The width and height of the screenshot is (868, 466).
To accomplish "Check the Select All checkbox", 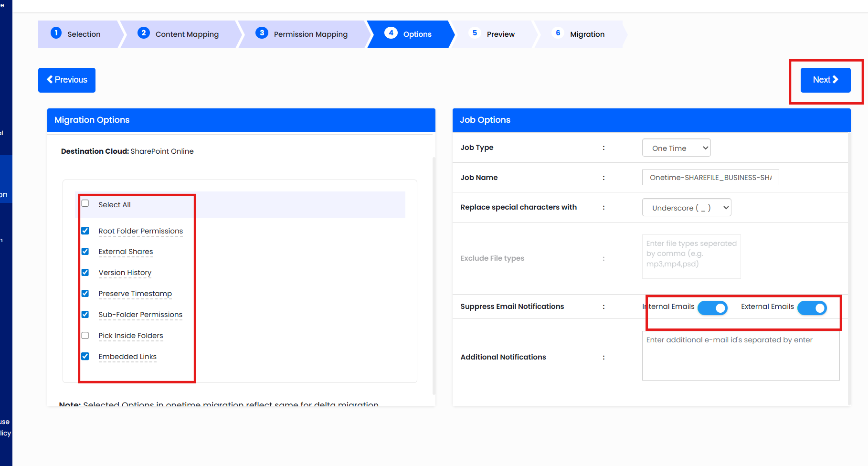I will coord(85,203).
